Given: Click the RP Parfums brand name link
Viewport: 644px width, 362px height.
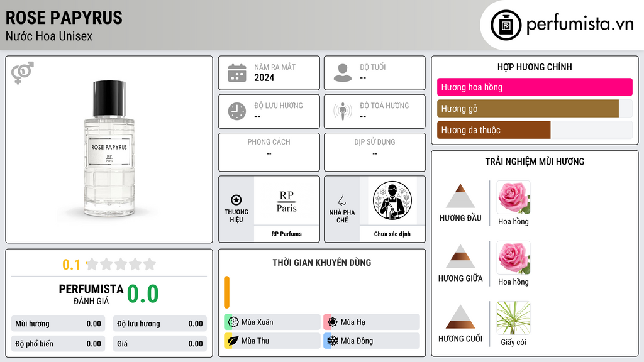Looking at the screenshot, I should tap(286, 234).
